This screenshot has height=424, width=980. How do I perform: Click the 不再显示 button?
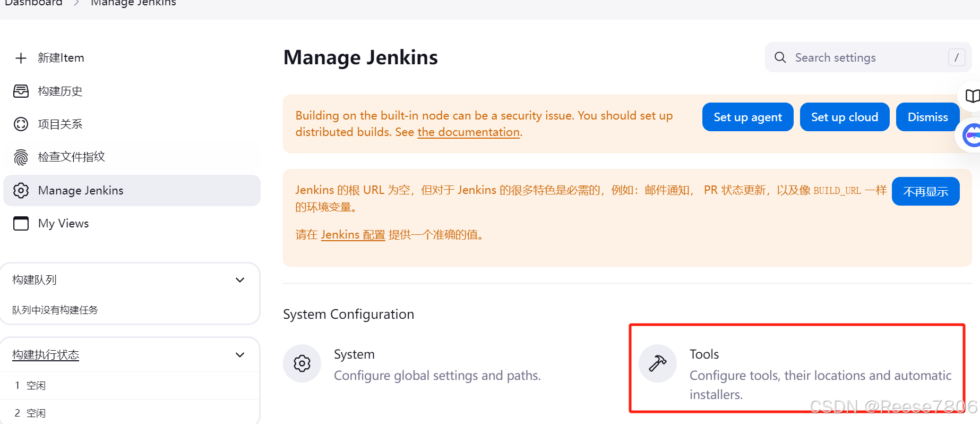[x=925, y=191]
